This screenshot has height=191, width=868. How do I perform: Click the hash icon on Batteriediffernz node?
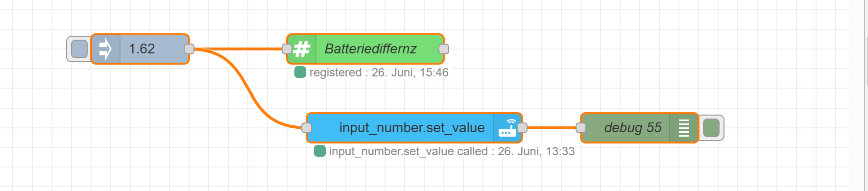(302, 49)
